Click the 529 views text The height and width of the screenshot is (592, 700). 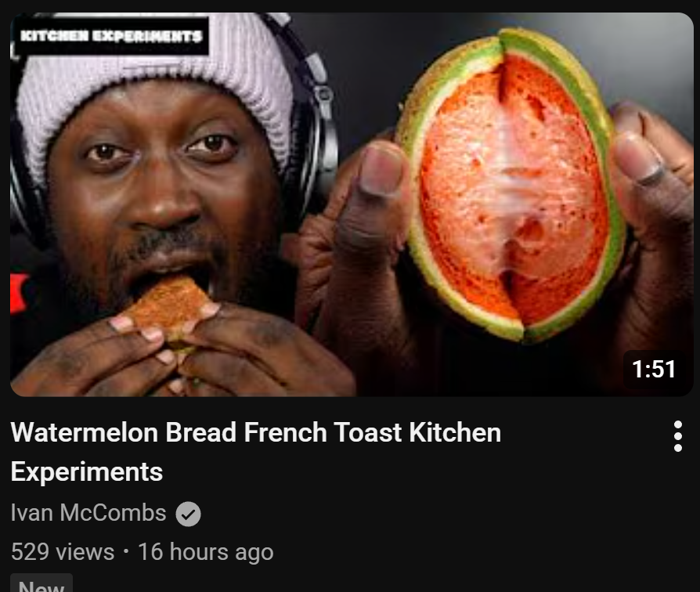point(63,552)
